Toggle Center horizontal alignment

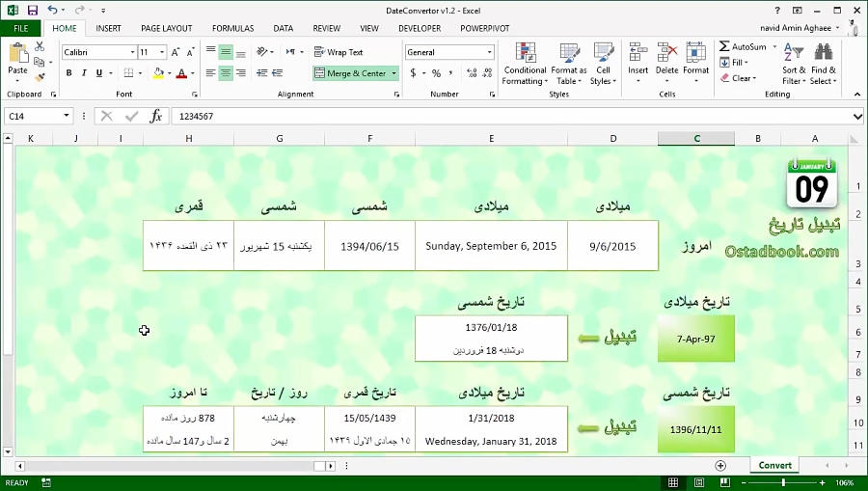226,73
